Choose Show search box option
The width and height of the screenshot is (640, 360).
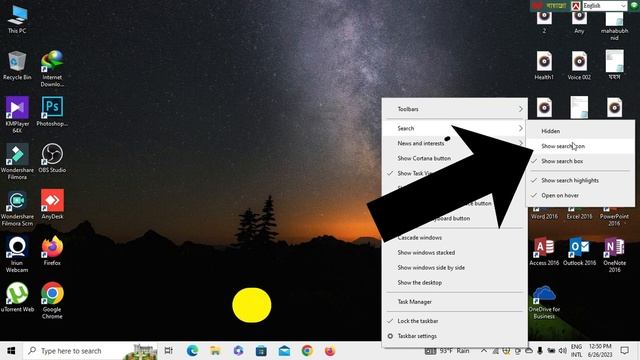[580, 161]
